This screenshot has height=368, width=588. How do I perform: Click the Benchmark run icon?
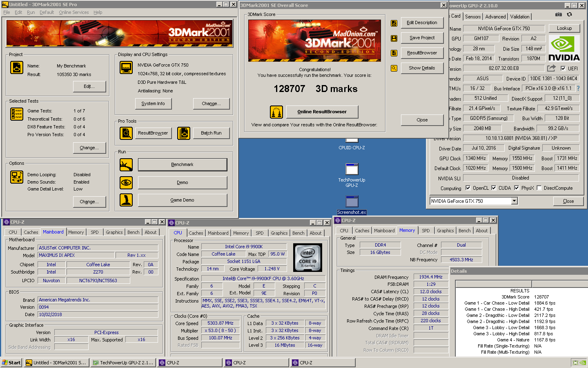point(126,165)
